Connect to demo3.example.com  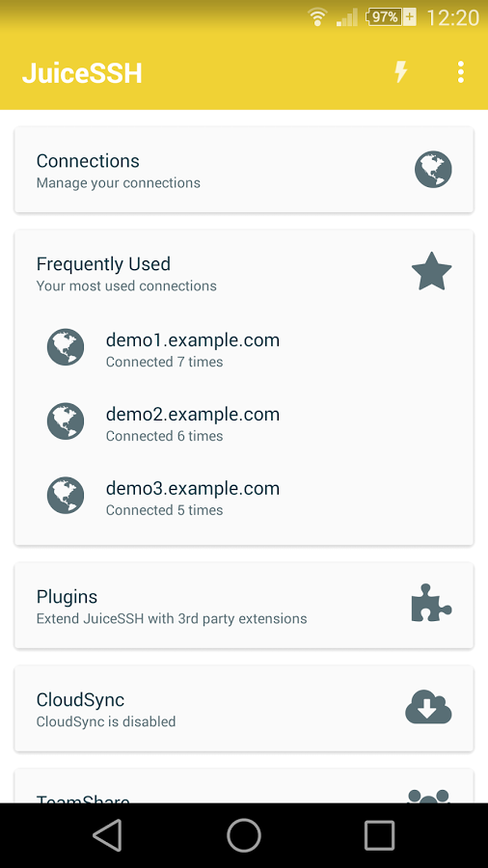click(244, 497)
